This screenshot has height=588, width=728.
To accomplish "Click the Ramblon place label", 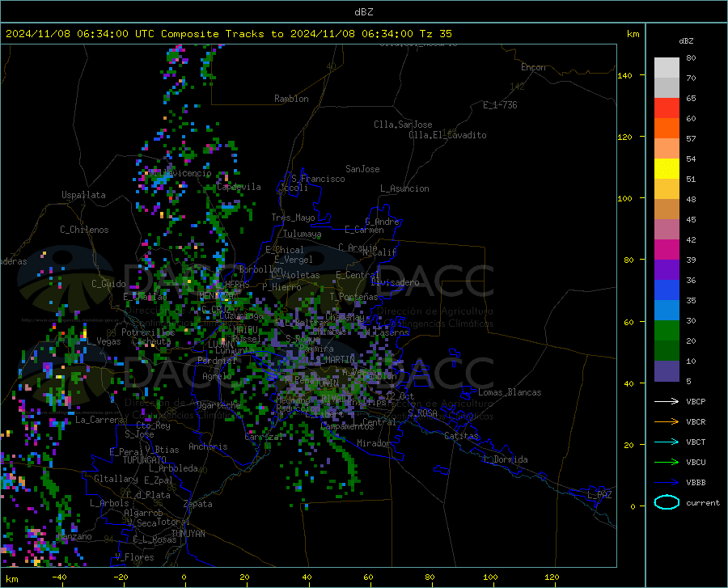I will click(291, 99).
